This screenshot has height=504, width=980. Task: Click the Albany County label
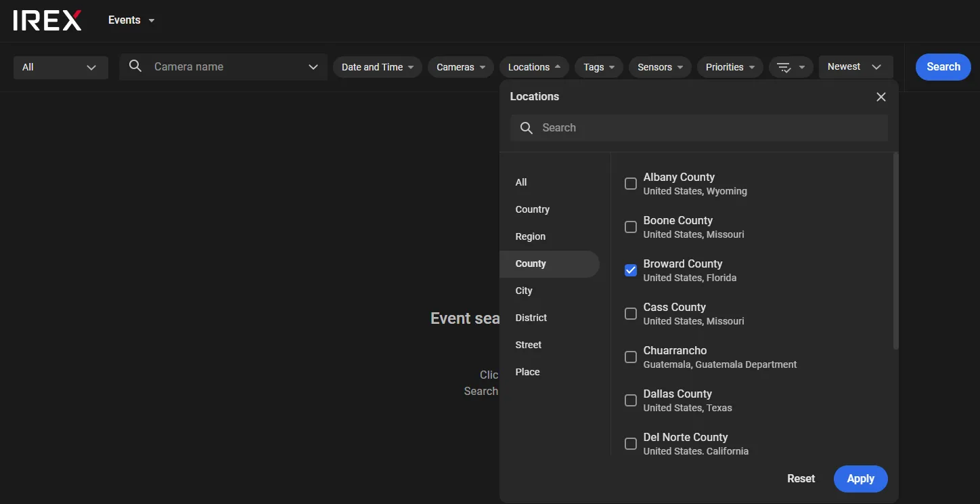tap(679, 177)
